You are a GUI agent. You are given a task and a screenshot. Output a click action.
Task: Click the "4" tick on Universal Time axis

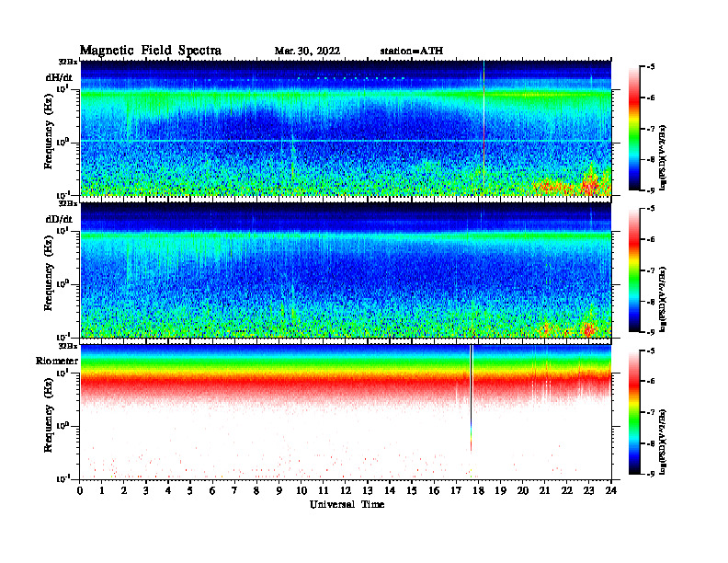[x=168, y=491]
